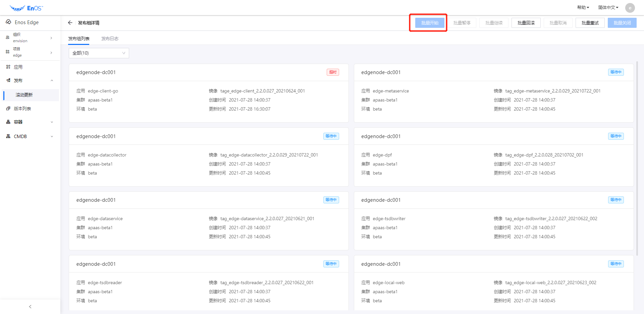Viewport: 644px width, 314px height.
Task: Click the 应用 icon in the left sidebar
Action: coord(8,67)
